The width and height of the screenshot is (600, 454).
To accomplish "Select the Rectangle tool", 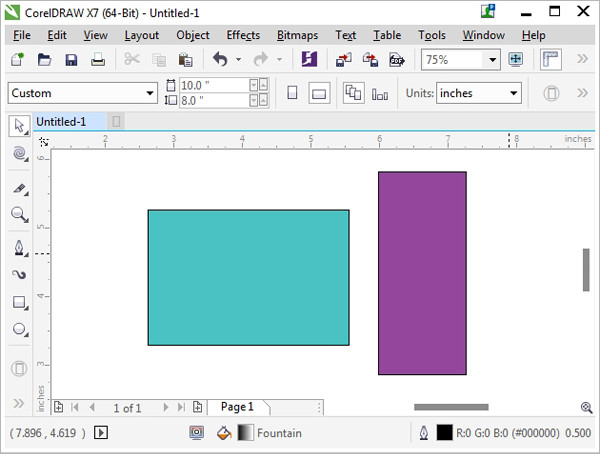I will coord(19,302).
